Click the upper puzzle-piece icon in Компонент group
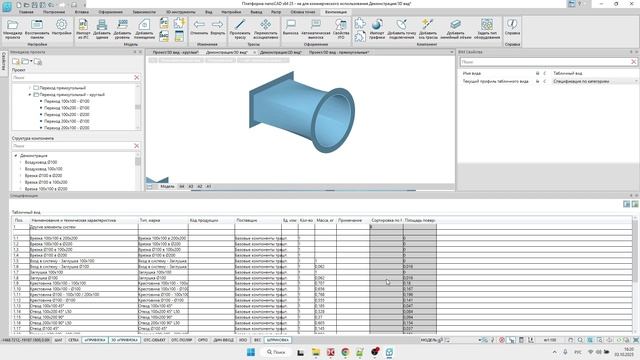This screenshot has height=360, width=640. point(360,23)
